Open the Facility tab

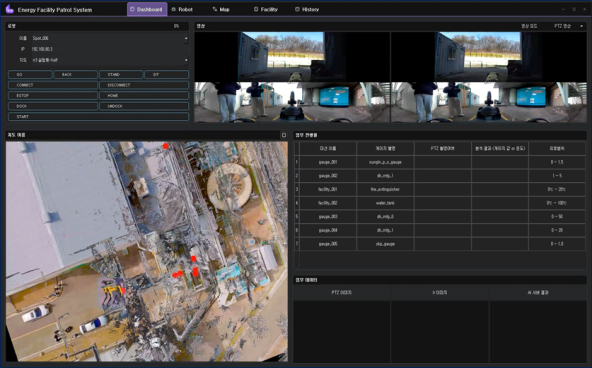coord(266,9)
